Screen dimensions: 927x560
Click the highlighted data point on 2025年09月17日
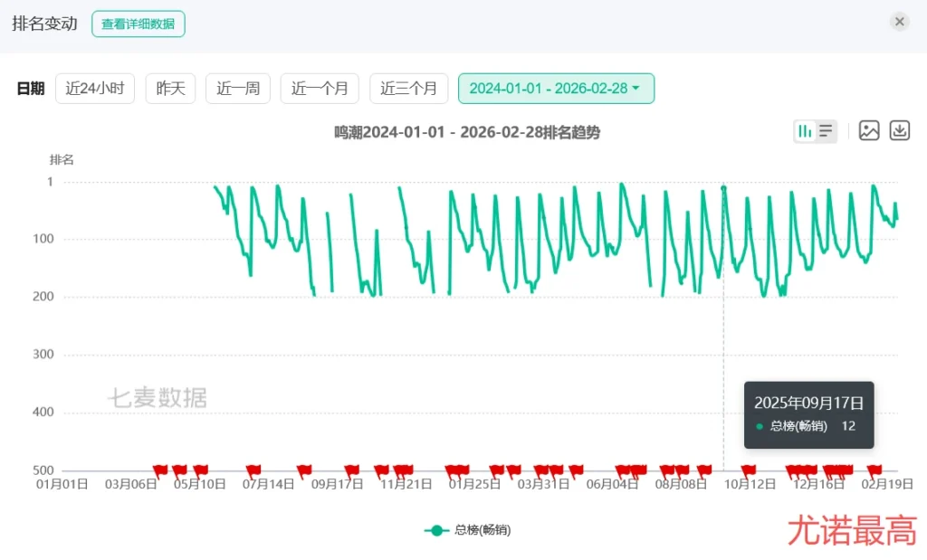(723, 188)
